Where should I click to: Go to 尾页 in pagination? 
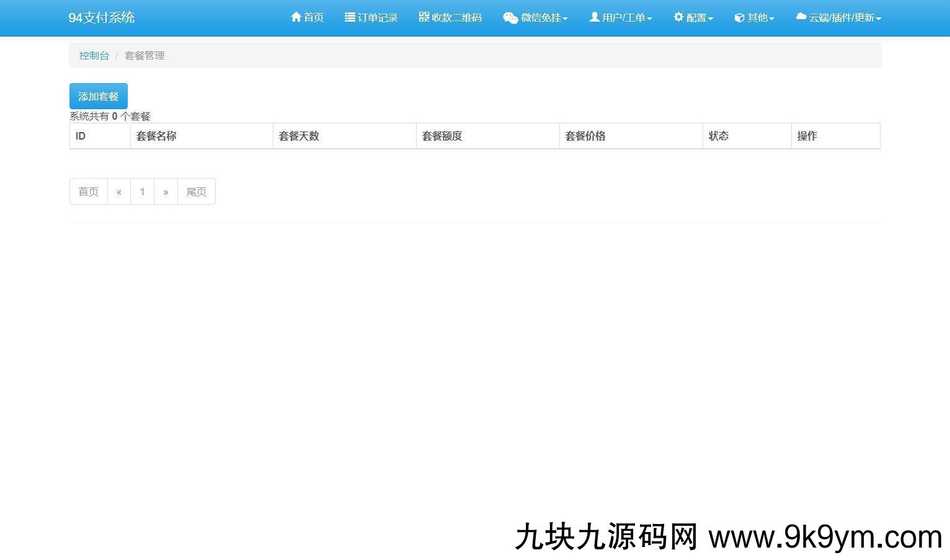click(196, 192)
